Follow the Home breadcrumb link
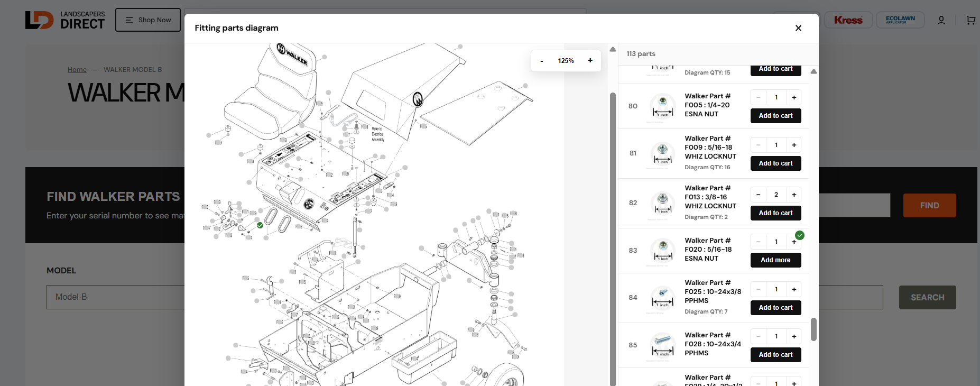Viewport: 980px width, 386px height. pyautogui.click(x=77, y=70)
